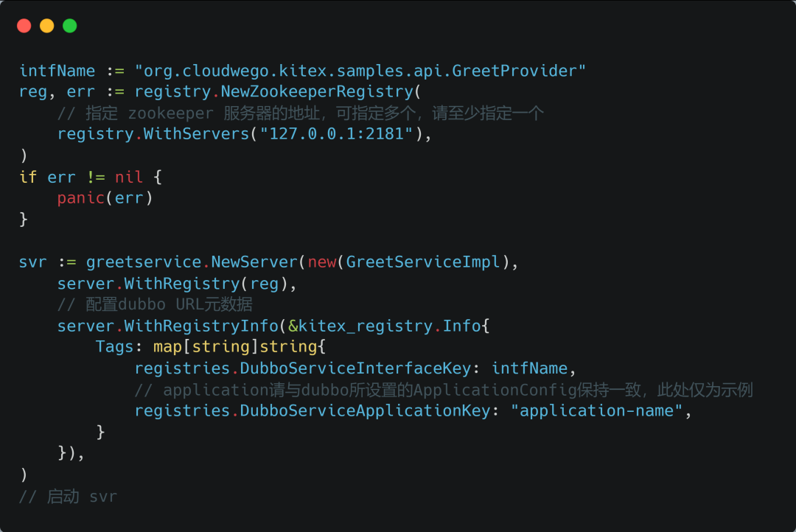
Task: Click &kitex_registry.Info struct literal
Action: [x=388, y=326]
